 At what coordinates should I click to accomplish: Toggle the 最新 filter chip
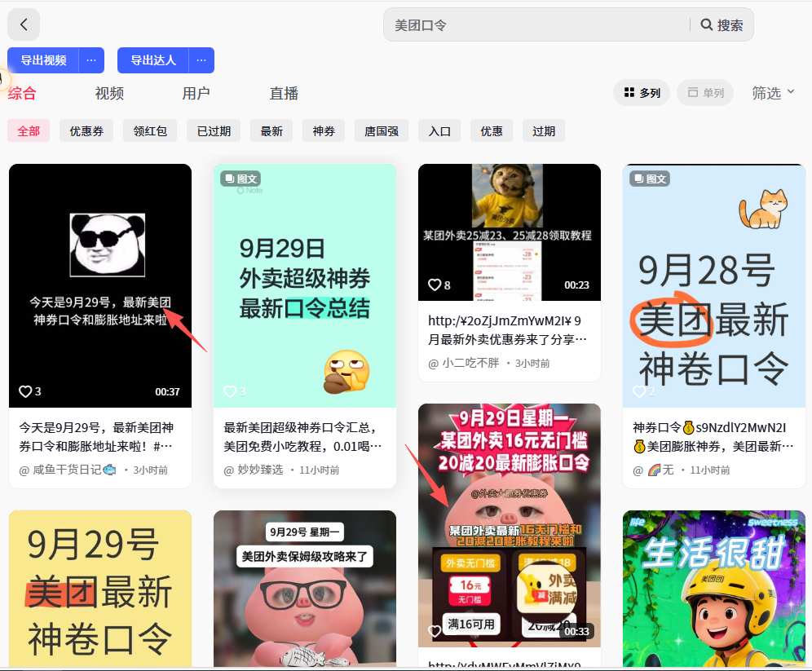click(x=271, y=130)
